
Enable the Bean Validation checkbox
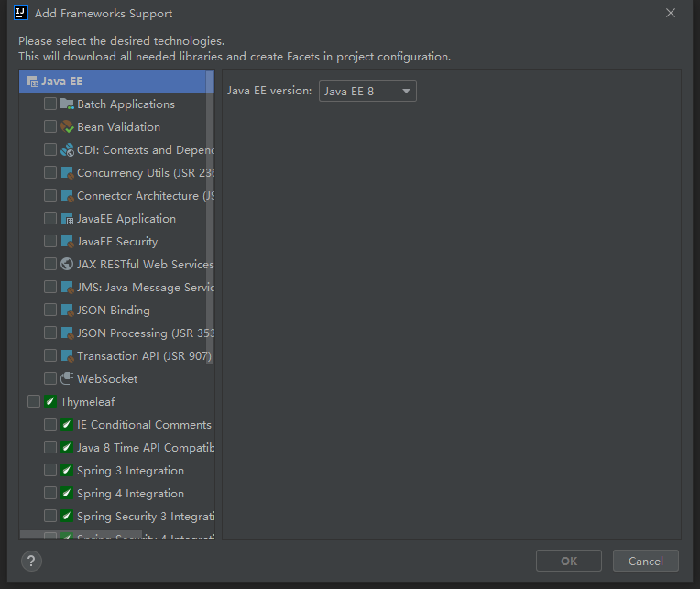pos(50,126)
